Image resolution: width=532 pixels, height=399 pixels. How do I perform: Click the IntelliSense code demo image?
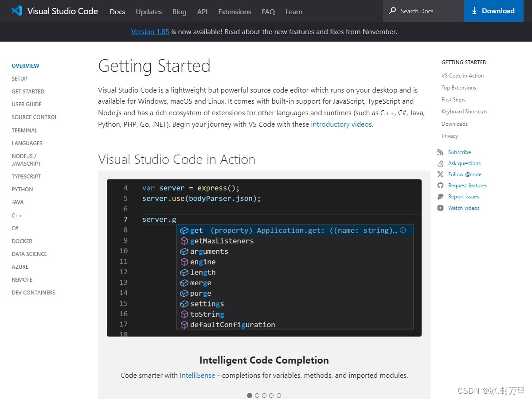click(x=264, y=258)
